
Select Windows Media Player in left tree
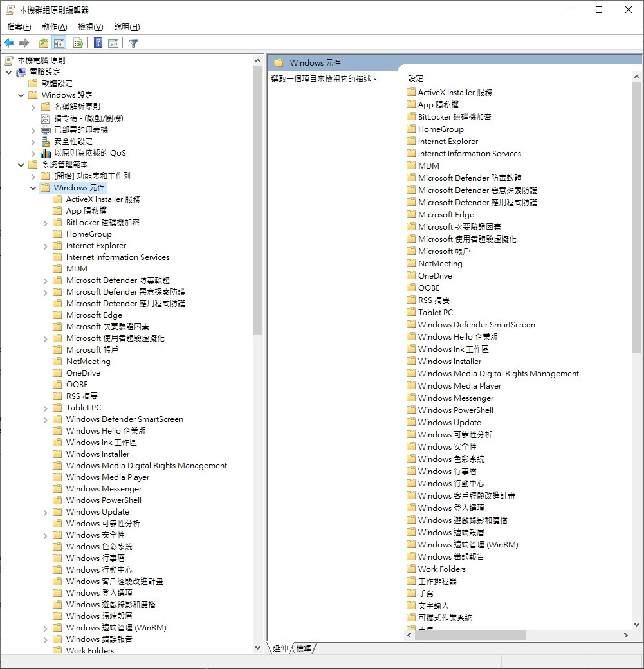pyautogui.click(x=107, y=477)
